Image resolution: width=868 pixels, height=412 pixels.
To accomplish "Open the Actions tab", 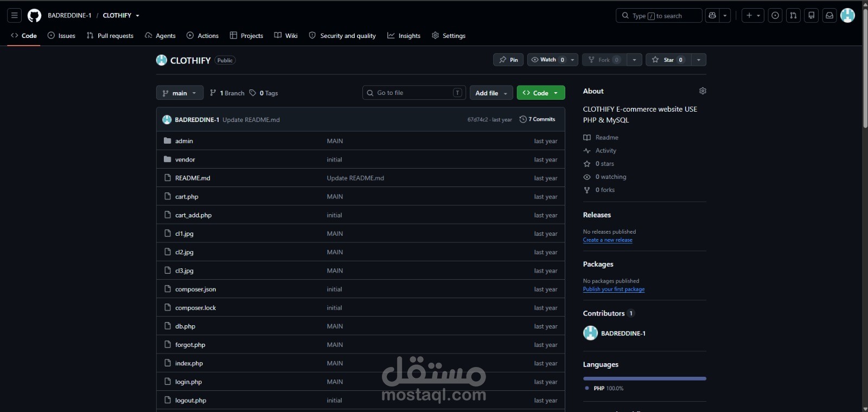I will (x=202, y=36).
